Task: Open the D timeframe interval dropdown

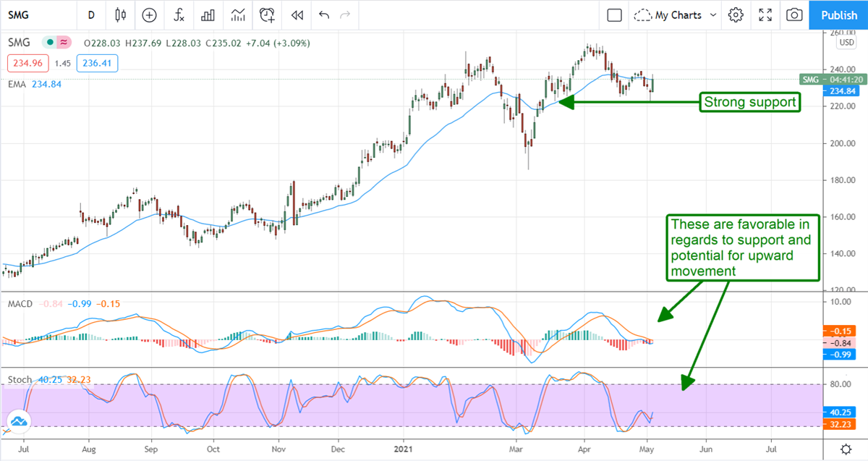Action: tap(90, 14)
